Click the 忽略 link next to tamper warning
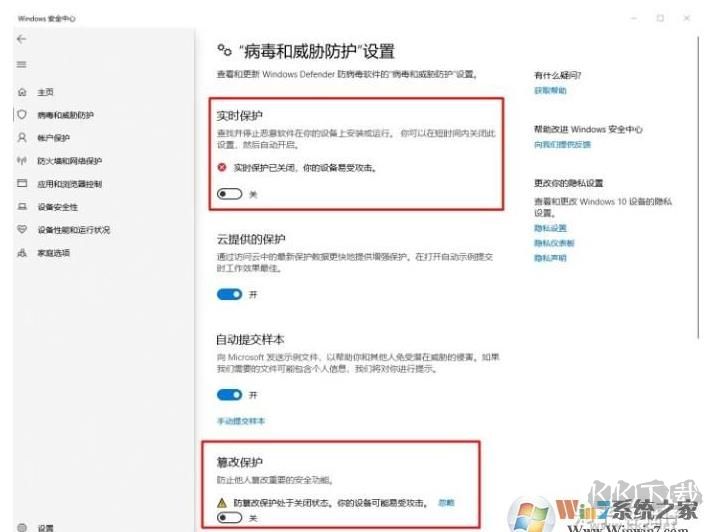Viewport: 704px width, 532px height. pos(446,502)
